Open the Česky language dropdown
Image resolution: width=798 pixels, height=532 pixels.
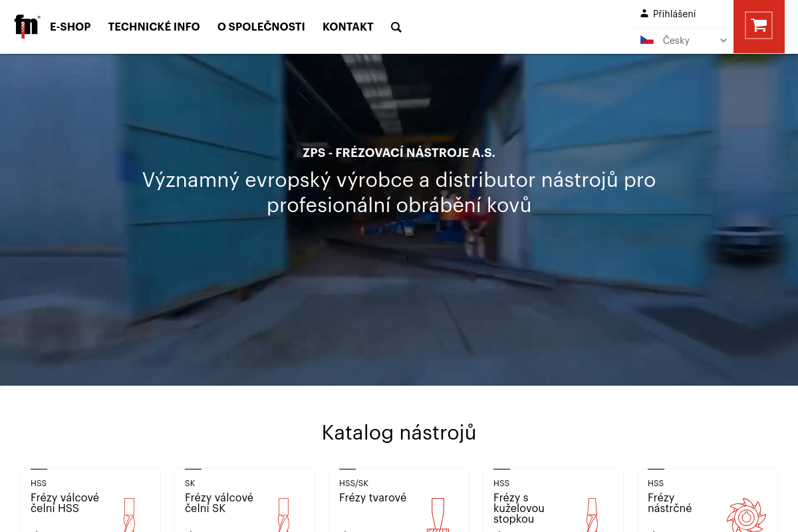685,40
